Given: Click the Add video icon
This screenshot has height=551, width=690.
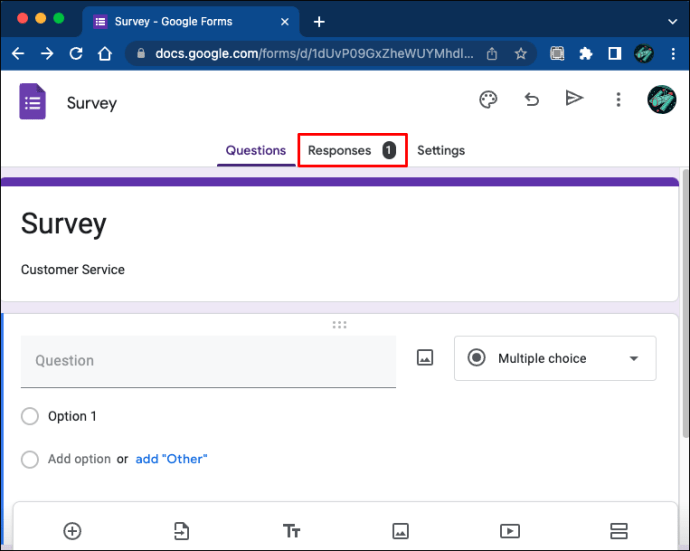Looking at the screenshot, I should click(x=510, y=531).
